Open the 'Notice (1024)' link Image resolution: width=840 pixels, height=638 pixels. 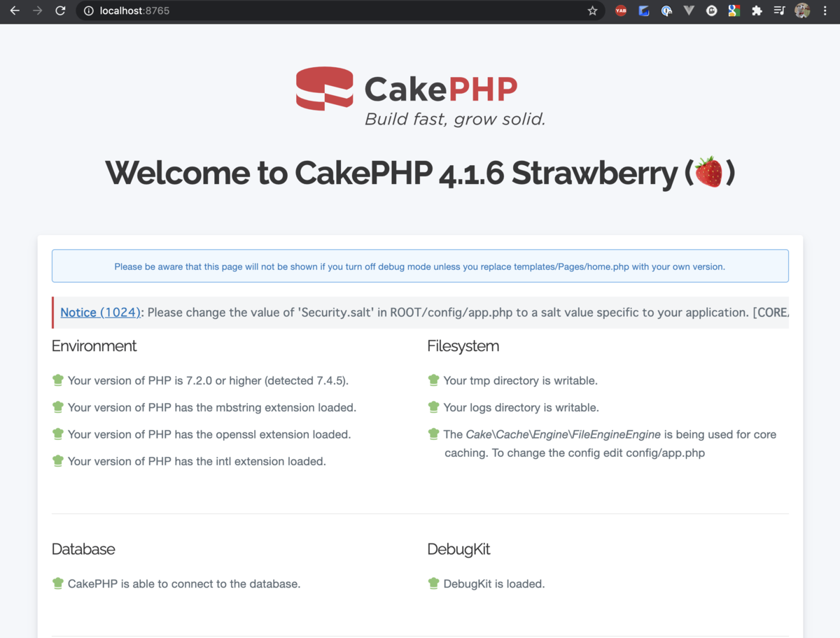point(101,312)
